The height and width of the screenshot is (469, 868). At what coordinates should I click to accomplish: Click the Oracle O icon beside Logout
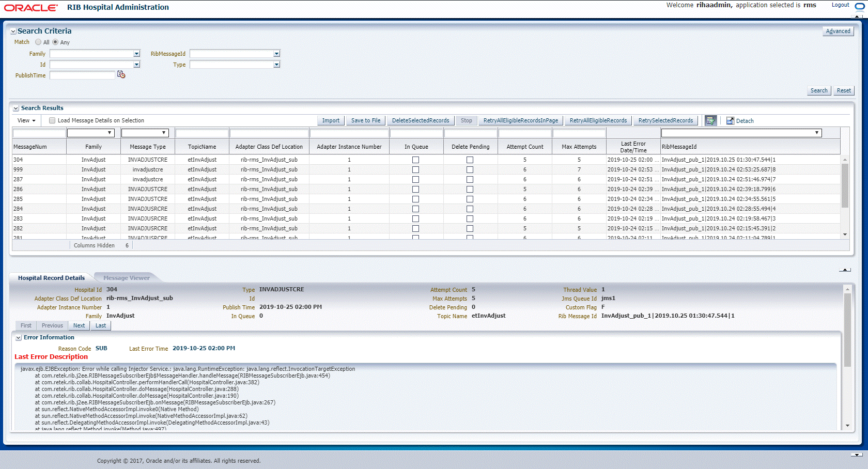point(860,6)
